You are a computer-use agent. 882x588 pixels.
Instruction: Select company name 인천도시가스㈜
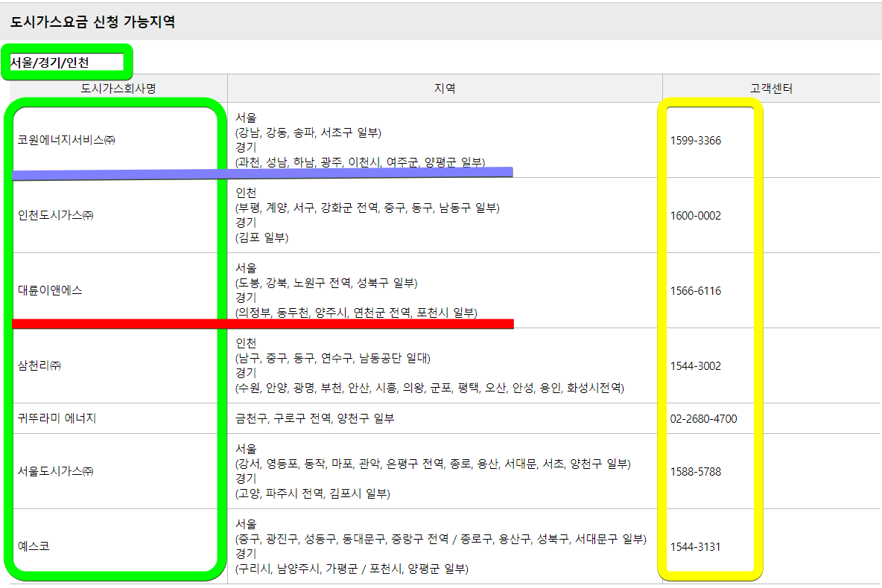[56, 215]
